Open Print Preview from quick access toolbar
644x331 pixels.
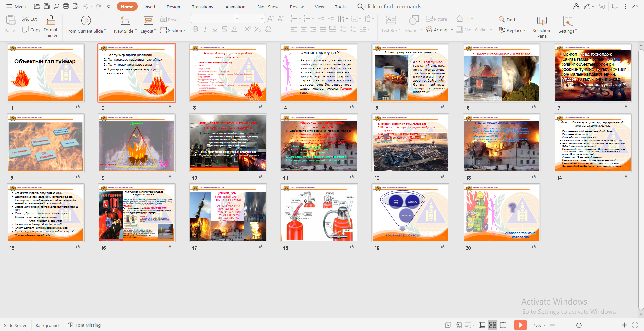click(76, 6)
